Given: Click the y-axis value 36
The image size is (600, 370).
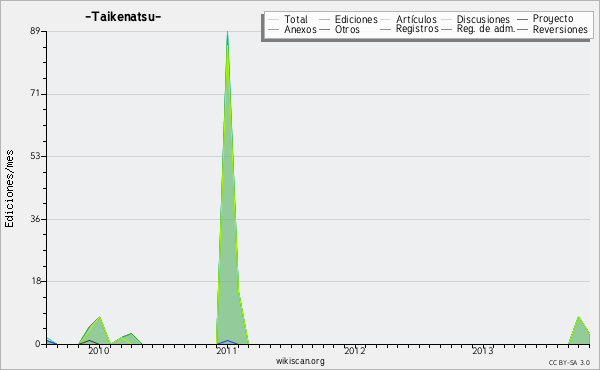Looking at the screenshot, I should click(x=35, y=219).
